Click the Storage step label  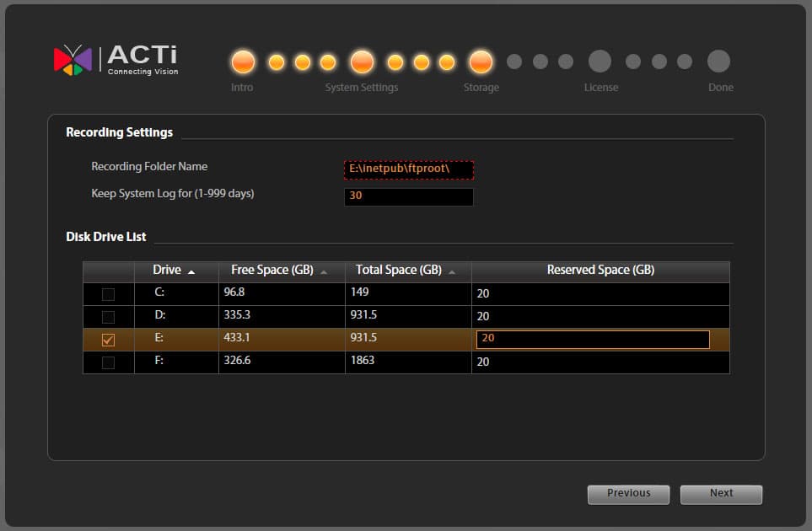point(481,88)
